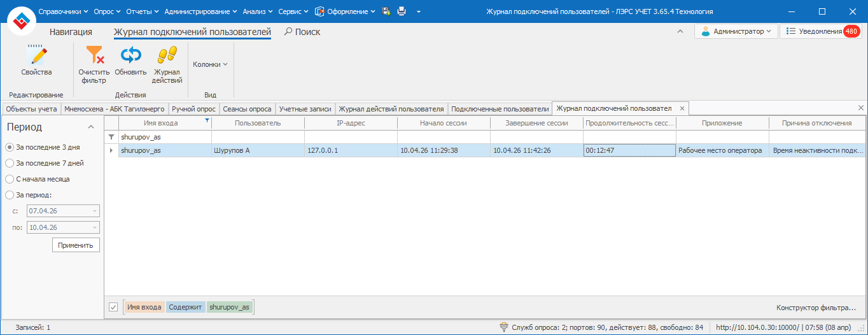Click the Поиск magnifier search icon

point(288,32)
